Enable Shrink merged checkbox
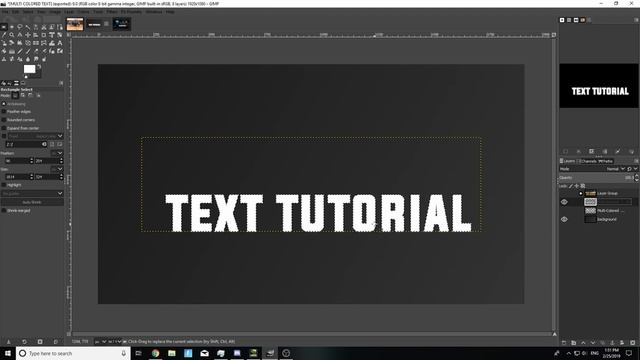 (x=4, y=211)
